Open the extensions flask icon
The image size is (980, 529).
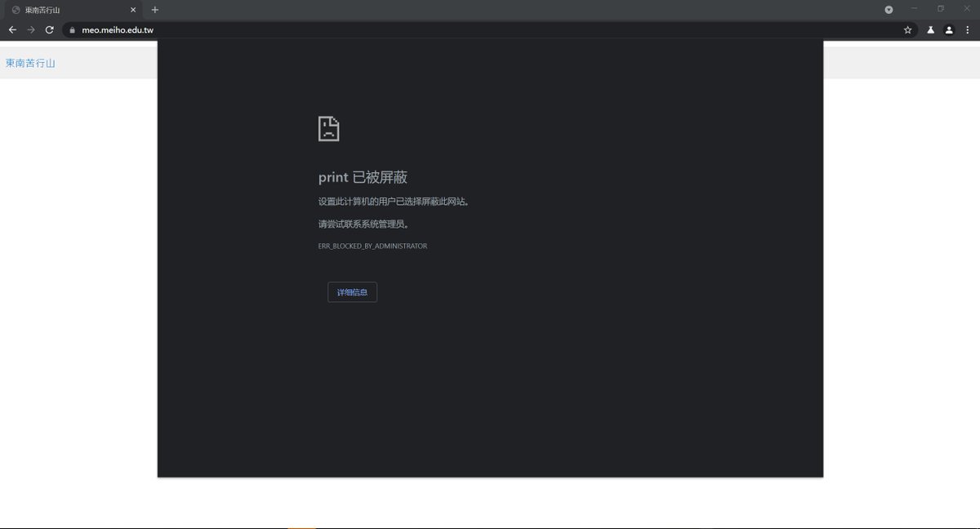930,30
